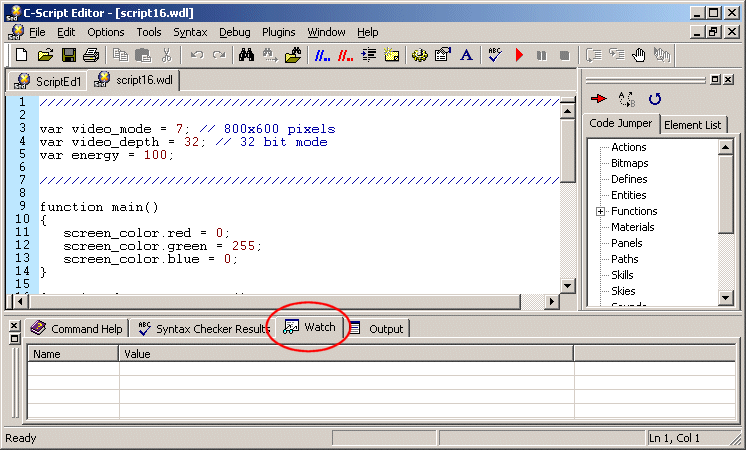The height and width of the screenshot is (450, 746).
Task: Save the script with the floppy disk icon
Action: 69,55
